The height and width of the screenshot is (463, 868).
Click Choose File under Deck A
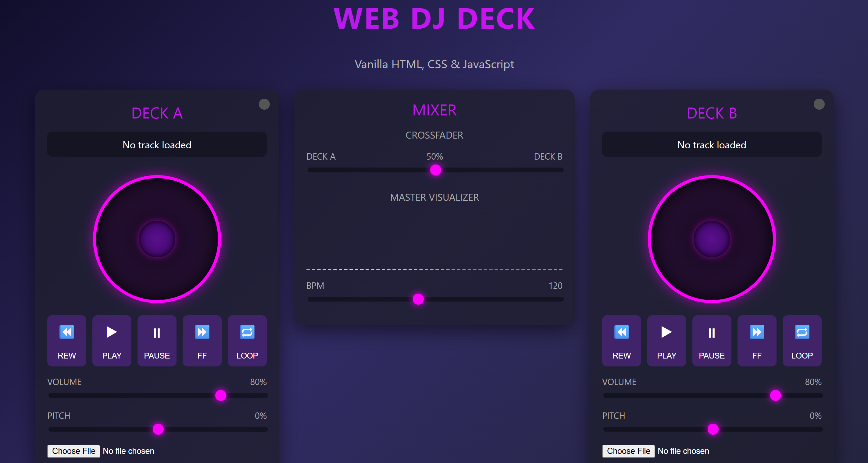click(x=73, y=451)
